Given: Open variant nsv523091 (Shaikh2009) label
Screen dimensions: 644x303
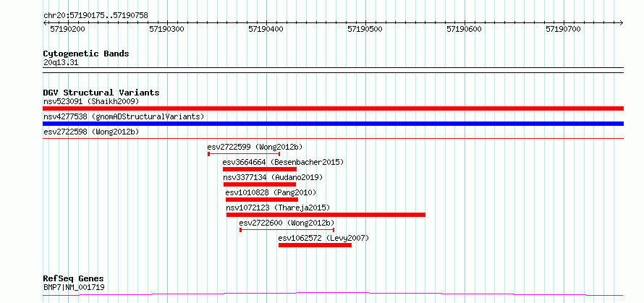Looking at the screenshot, I should tap(91, 101).
